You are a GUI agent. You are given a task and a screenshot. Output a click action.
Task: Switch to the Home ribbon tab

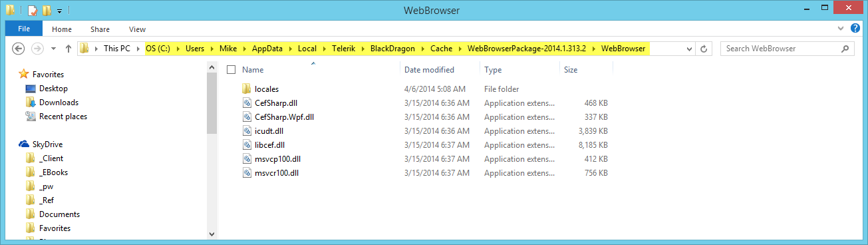pyautogui.click(x=62, y=29)
